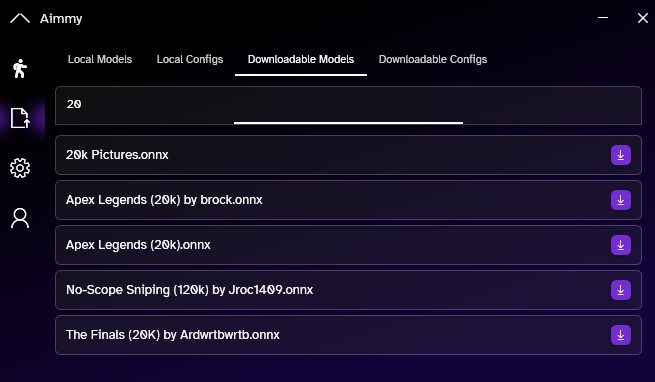Image resolution: width=655 pixels, height=382 pixels.
Task: Open the Downloadable Configs tab
Action: [433, 59]
